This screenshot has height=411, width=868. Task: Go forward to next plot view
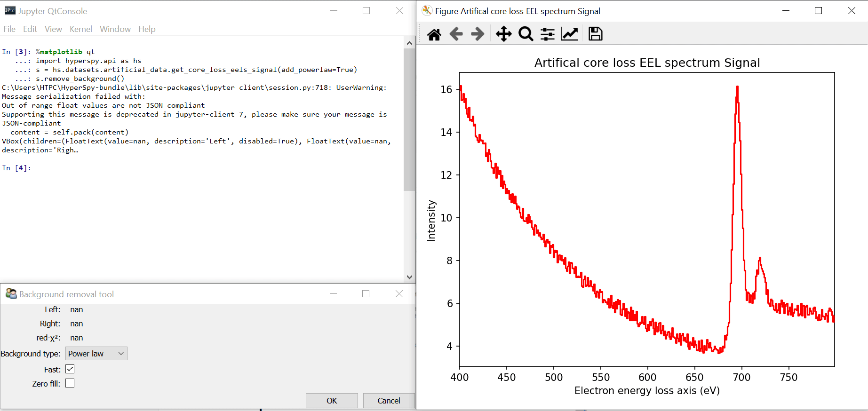(x=478, y=34)
